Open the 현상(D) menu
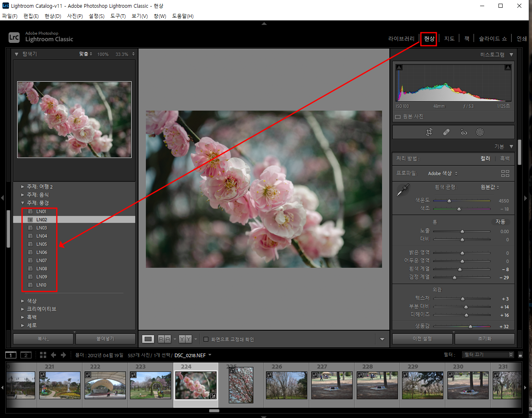The height and width of the screenshot is (418, 532). pos(53,16)
